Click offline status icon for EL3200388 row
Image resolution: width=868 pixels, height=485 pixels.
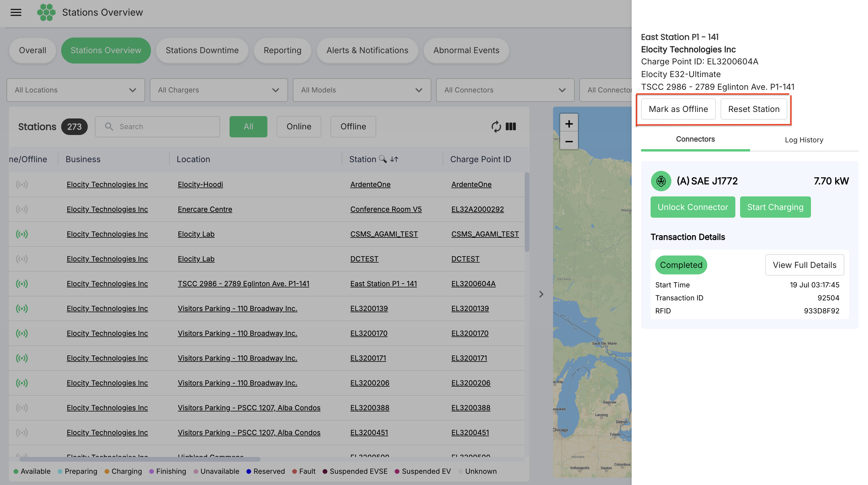[22, 408]
